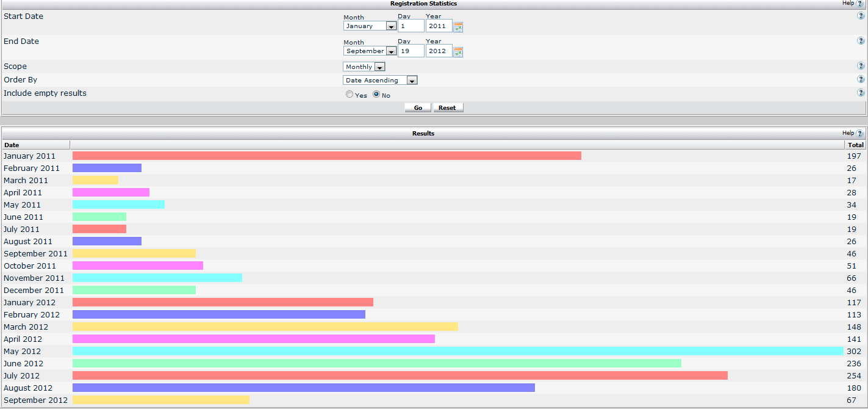This screenshot has width=868, height=409.
Task: Select Yes for Include empty results
Action: point(350,95)
